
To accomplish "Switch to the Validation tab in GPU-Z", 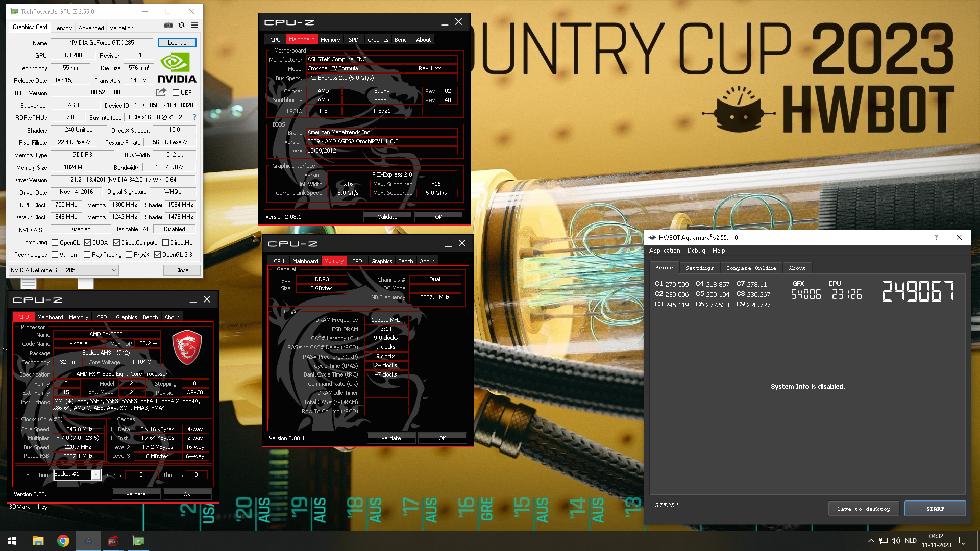I will coord(121,28).
